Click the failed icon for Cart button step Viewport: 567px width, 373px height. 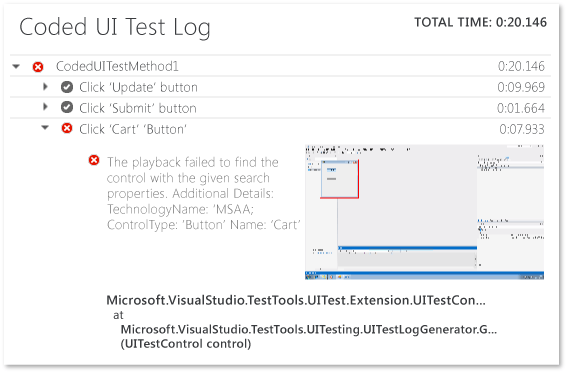(67, 129)
